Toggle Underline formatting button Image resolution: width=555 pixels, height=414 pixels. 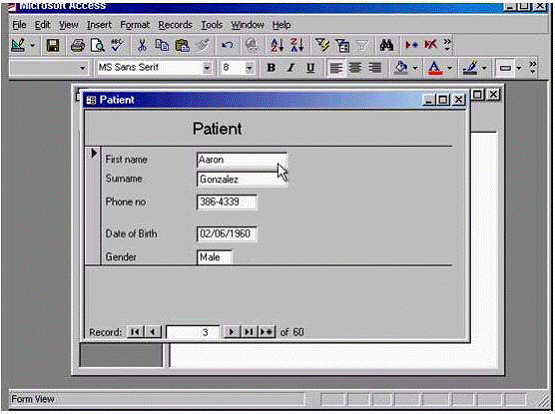coord(310,67)
